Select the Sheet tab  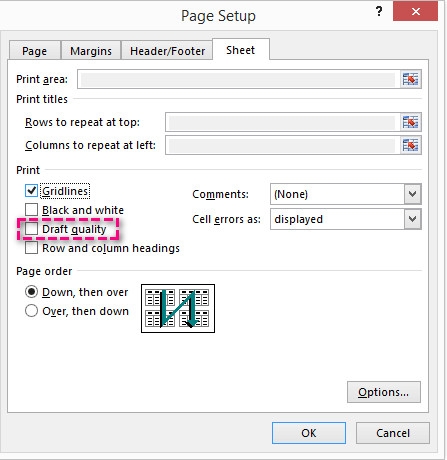pos(241,50)
